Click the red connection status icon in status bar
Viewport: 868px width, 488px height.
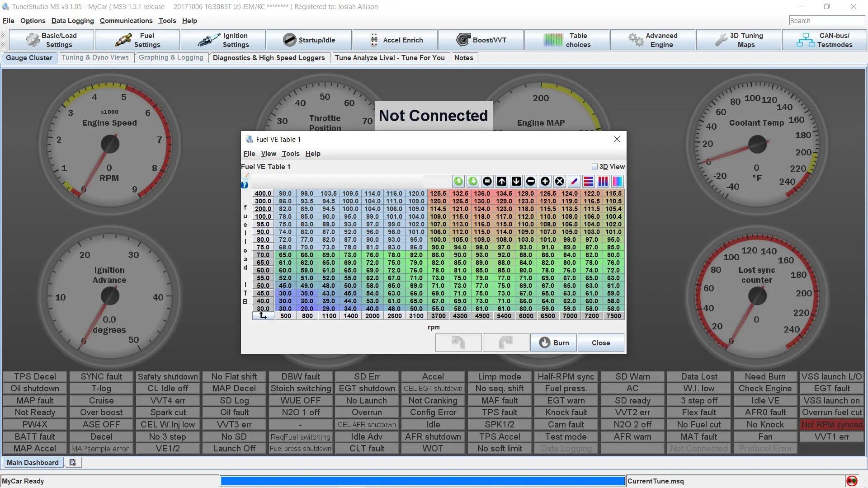(x=852, y=481)
